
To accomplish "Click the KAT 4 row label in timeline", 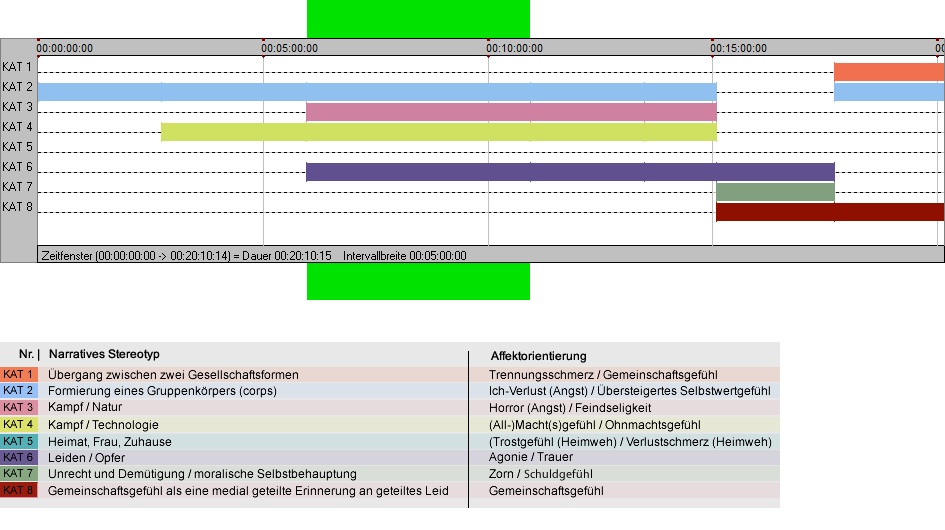I will pyautogui.click(x=17, y=127).
